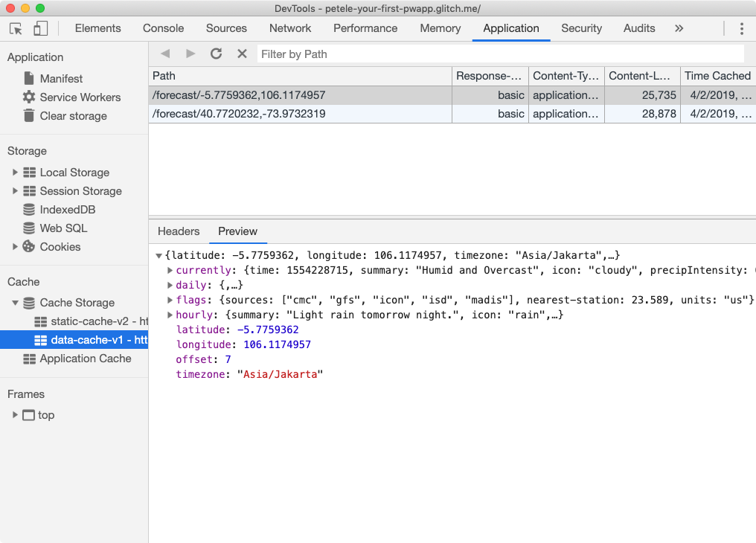
Task: Expand the Local Storage tree node
Action: click(15, 173)
